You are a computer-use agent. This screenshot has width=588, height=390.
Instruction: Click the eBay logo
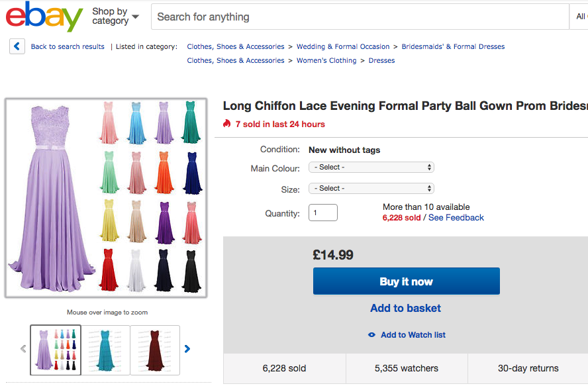coord(44,16)
